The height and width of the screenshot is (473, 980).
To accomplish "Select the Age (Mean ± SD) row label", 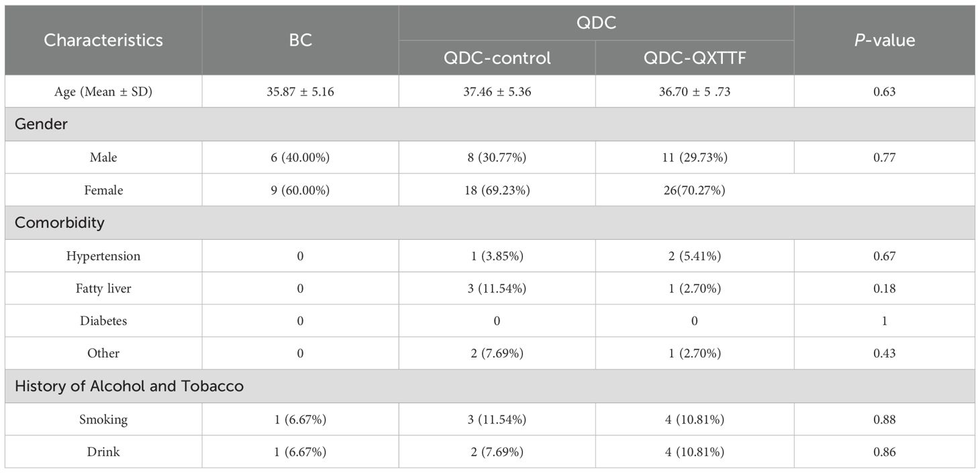I will coord(103,91).
